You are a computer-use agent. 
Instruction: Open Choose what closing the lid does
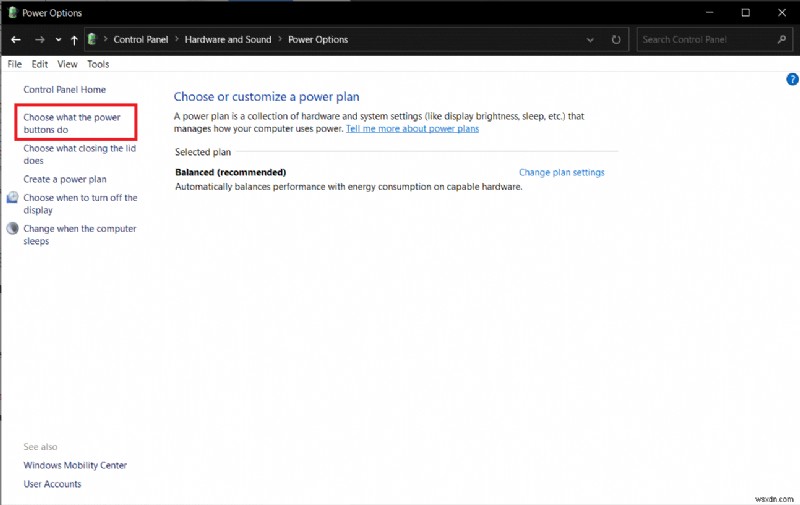[80, 155]
